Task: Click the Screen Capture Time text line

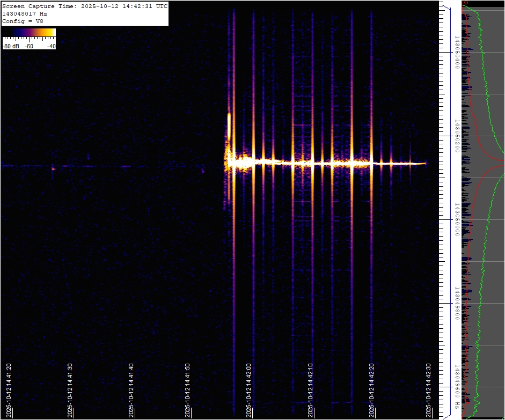Action: click(85, 6)
